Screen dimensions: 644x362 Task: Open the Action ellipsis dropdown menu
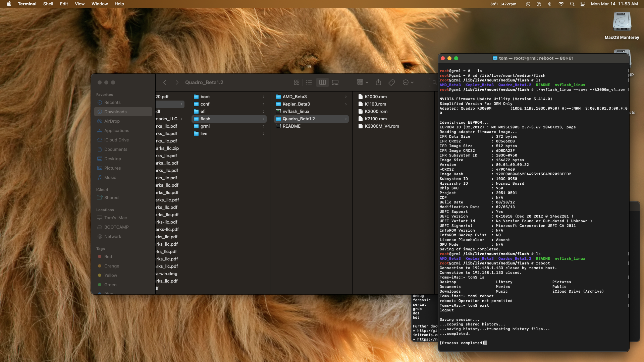click(408, 82)
